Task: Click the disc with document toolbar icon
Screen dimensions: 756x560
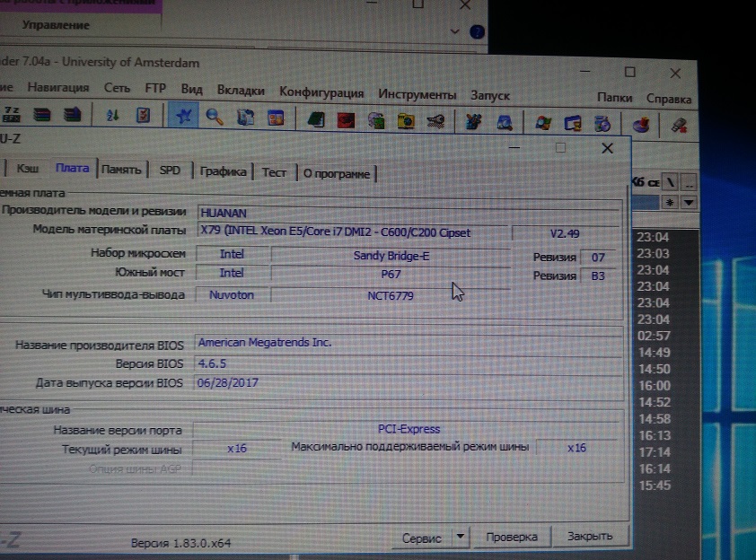Action: tap(602, 125)
